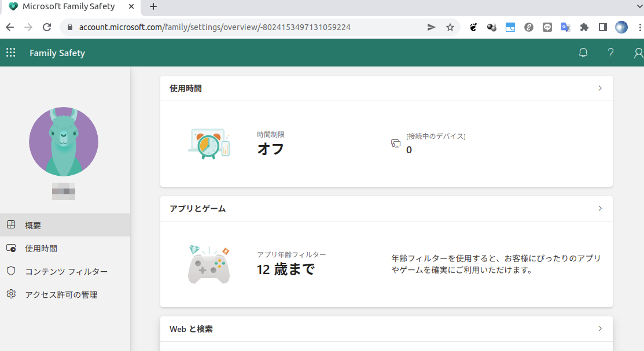644x351 pixels.
Task: Click the spheres extension icon
Action: click(x=492, y=27)
